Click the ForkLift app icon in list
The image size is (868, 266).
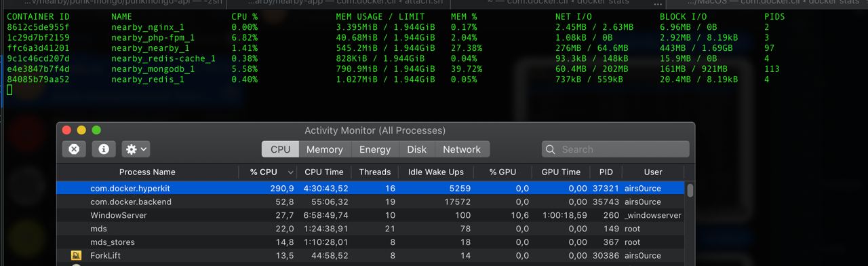pos(77,256)
